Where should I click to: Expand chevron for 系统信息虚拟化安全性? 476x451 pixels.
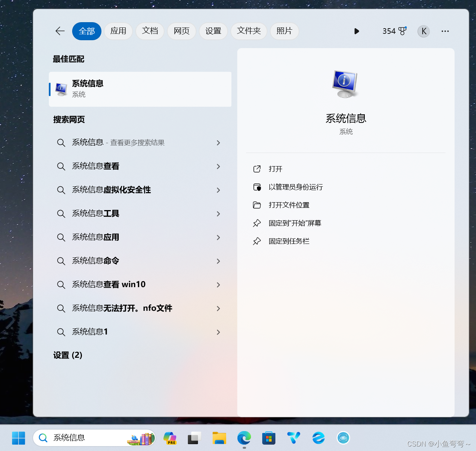coord(218,190)
